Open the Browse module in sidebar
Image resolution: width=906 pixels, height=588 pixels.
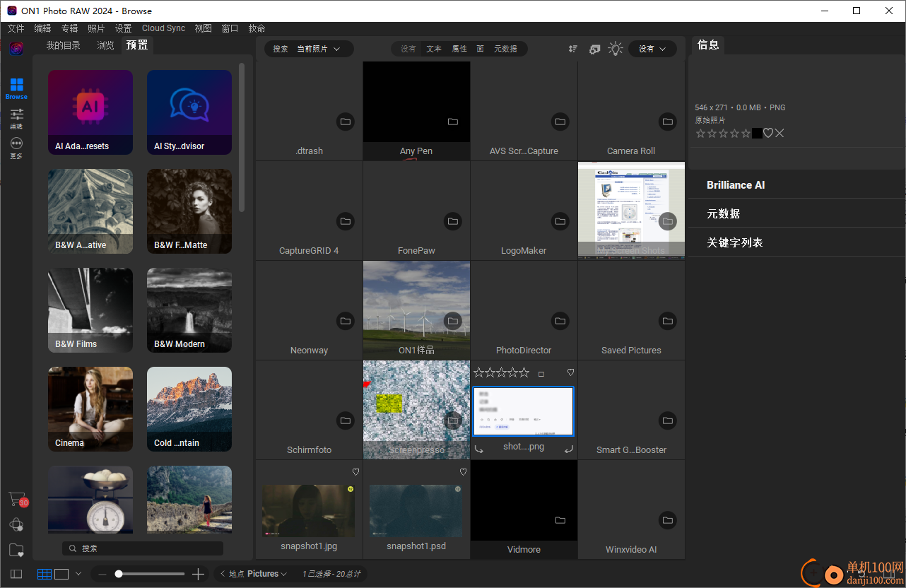click(16, 88)
